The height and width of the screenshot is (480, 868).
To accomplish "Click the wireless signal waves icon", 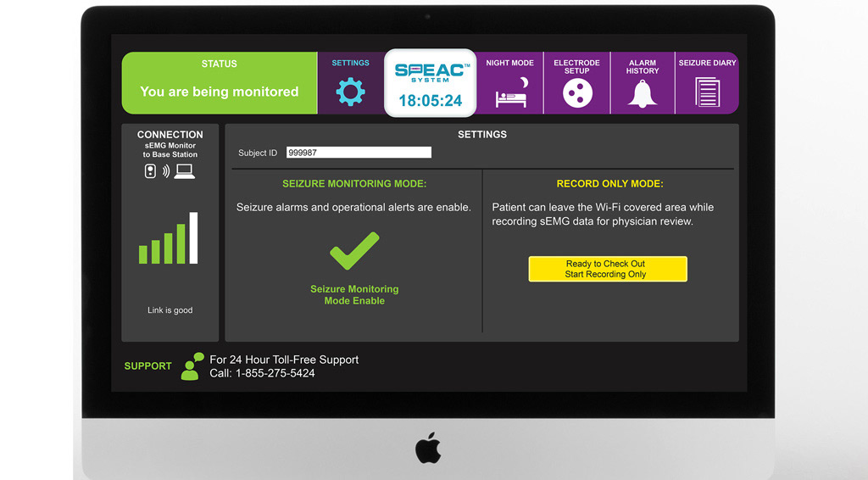I will [x=165, y=171].
